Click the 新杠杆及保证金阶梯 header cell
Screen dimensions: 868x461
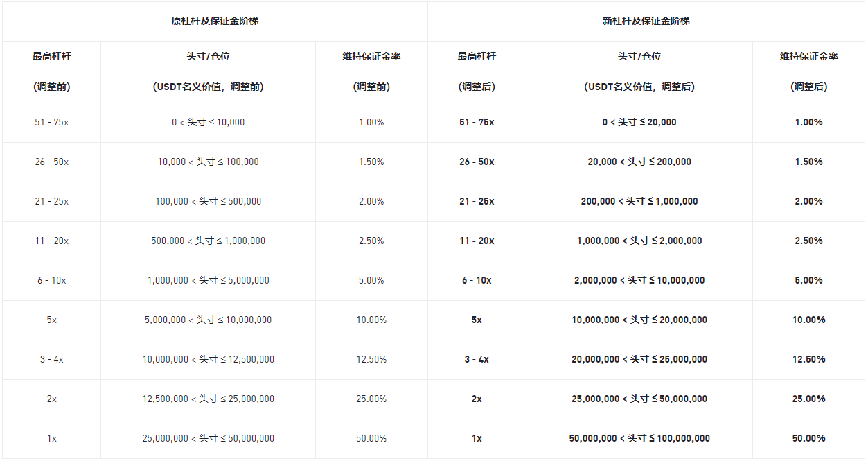tap(646, 21)
